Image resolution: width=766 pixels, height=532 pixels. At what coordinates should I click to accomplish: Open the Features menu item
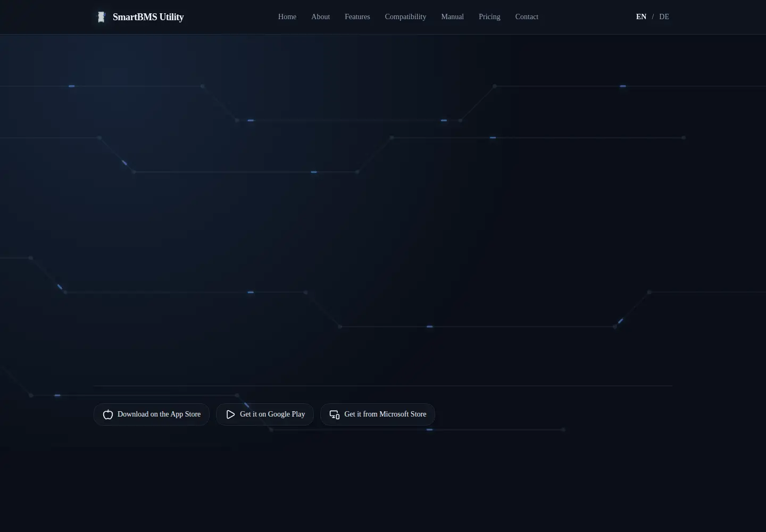(x=357, y=17)
